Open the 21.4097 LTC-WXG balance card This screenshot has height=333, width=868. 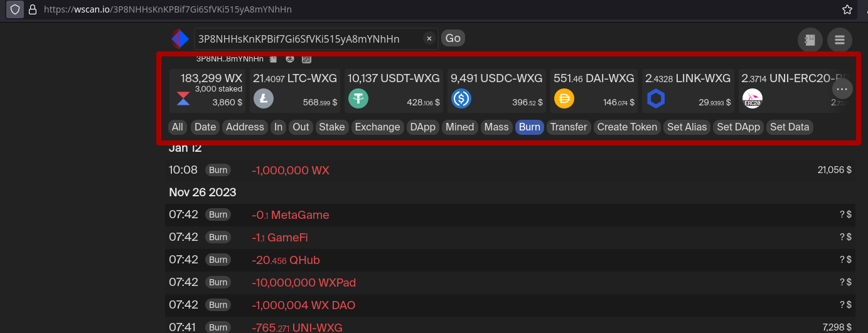tap(295, 91)
